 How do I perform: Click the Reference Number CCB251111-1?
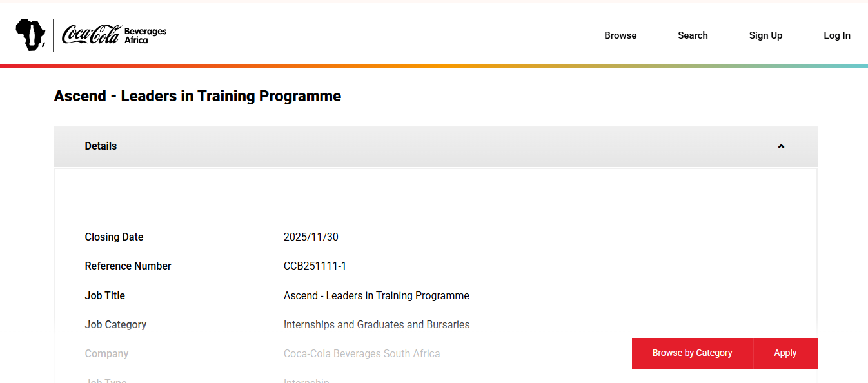click(315, 266)
